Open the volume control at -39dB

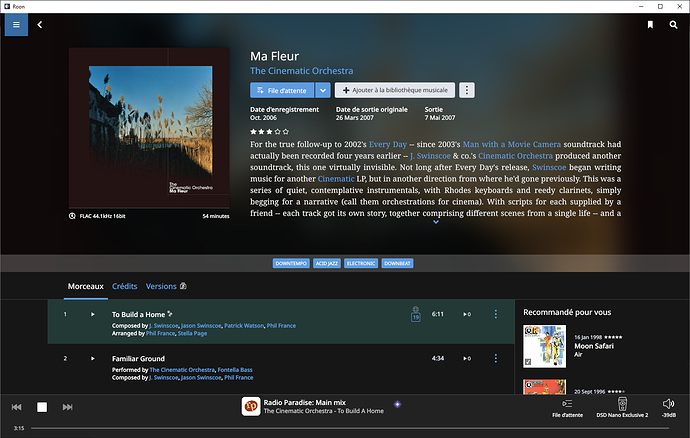[x=668, y=408]
